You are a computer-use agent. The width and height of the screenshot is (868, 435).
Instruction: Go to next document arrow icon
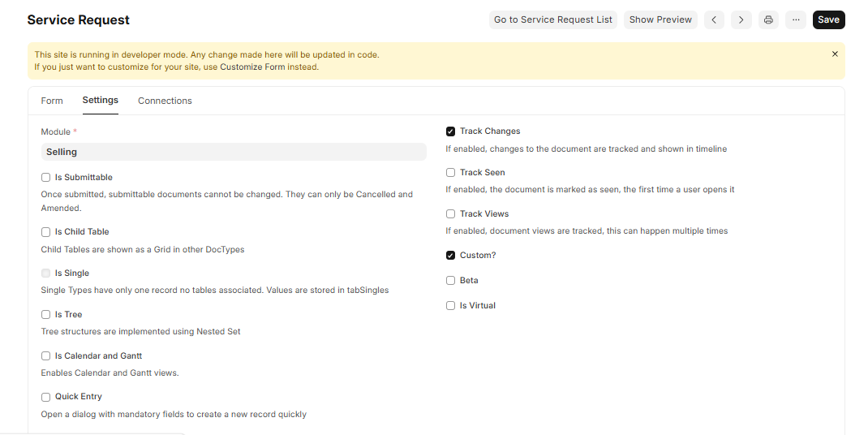coord(741,19)
